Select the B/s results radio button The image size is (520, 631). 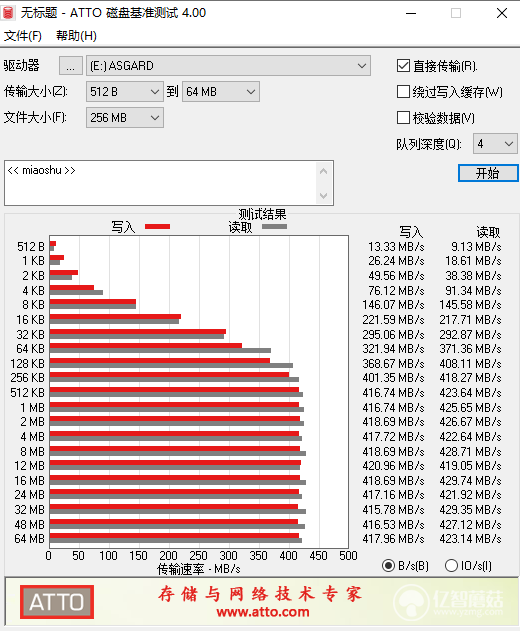(388, 566)
